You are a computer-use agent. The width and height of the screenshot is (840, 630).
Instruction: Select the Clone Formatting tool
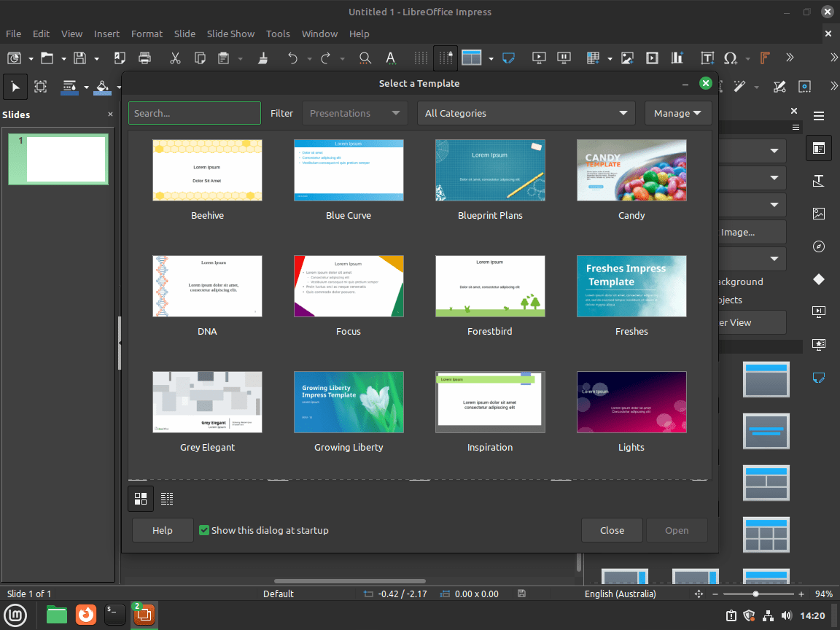coord(262,58)
